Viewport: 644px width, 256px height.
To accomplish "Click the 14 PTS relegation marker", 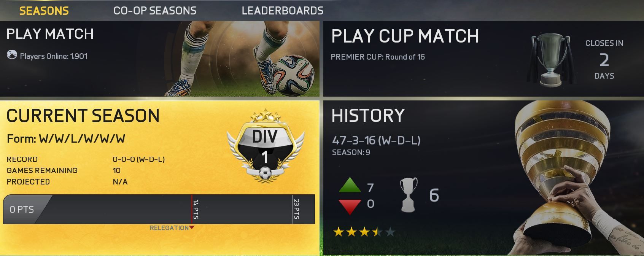I will [x=195, y=209].
